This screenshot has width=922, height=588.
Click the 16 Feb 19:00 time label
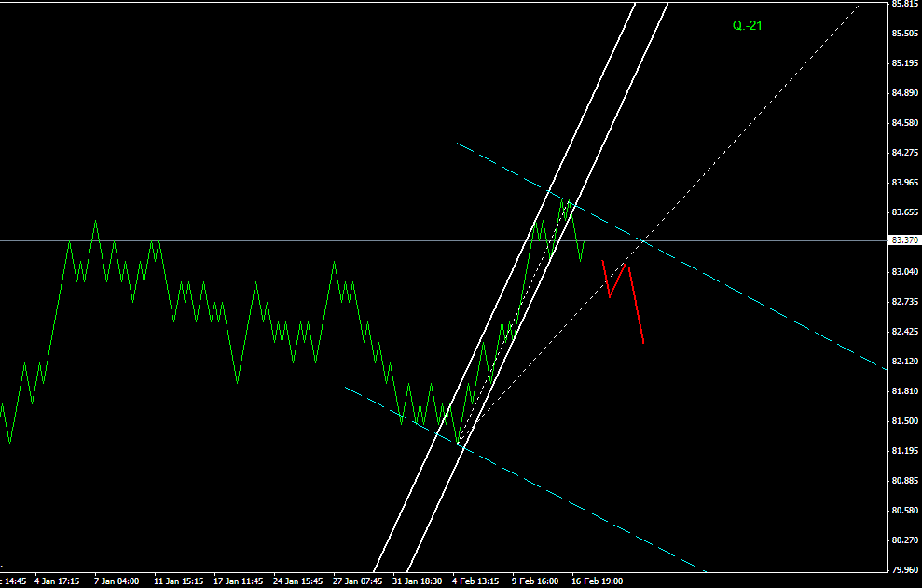point(597,581)
